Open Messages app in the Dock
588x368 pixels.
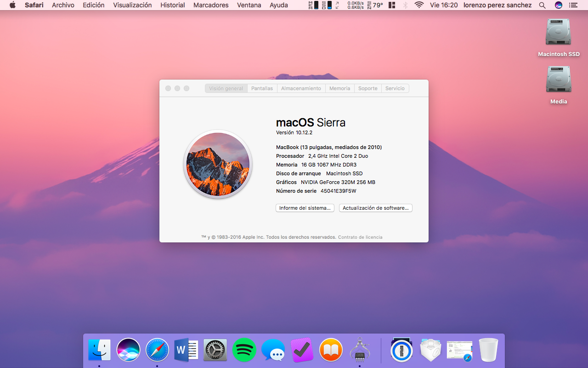tap(273, 350)
